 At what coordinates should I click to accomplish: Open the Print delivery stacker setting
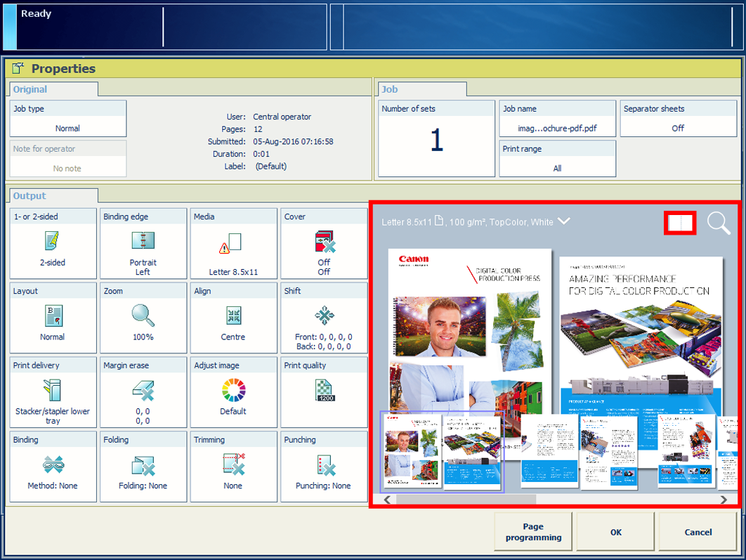(x=53, y=391)
